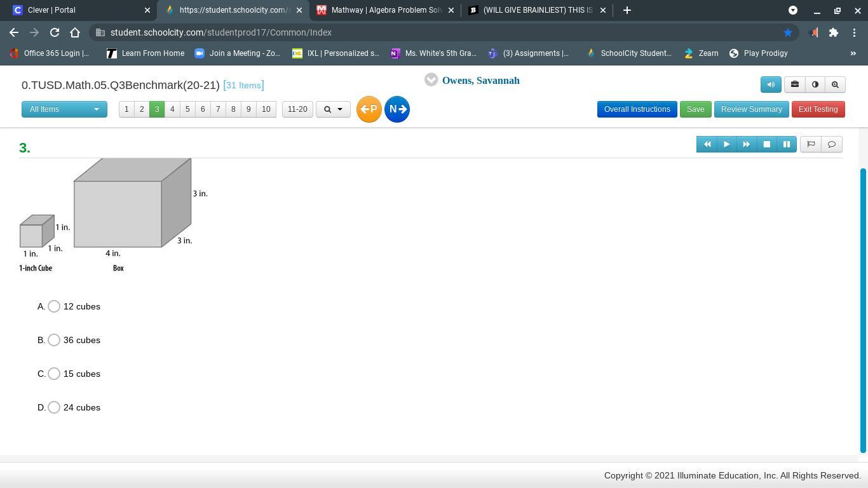
Task: Close the Mathway tab
Action: click(x=451, y=10)
